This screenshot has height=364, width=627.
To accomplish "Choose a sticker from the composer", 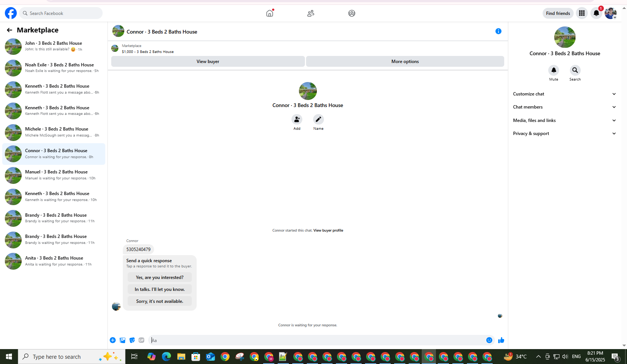I will [132, 340].
